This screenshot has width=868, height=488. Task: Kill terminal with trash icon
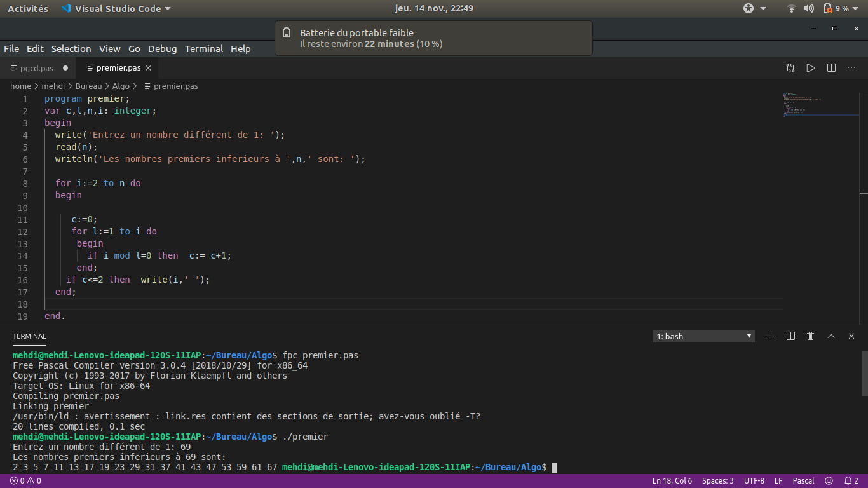tap(810, 336)
